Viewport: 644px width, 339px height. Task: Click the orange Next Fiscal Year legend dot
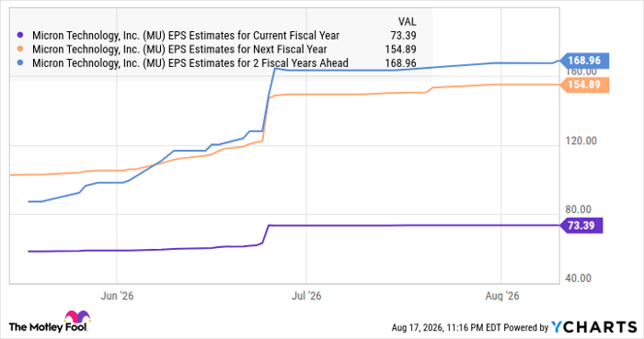coord(19,50)
